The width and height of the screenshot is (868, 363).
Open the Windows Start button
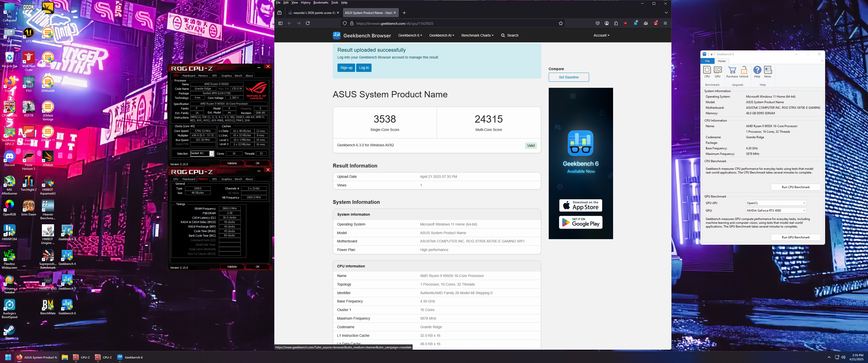8,357
